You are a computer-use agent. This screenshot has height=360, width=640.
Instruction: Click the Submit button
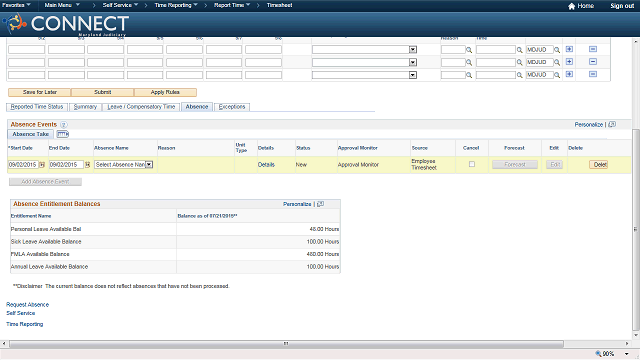tap(102, 92)
